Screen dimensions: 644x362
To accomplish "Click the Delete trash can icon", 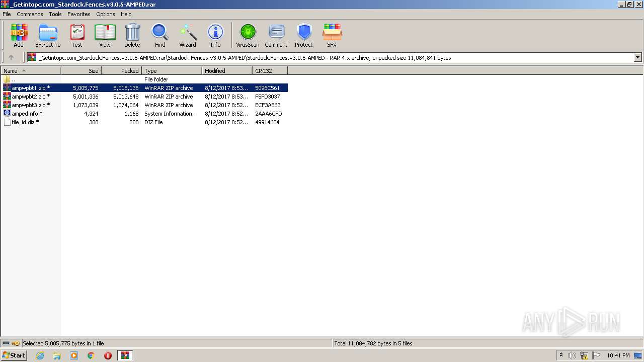I will (x=132, y=35).
